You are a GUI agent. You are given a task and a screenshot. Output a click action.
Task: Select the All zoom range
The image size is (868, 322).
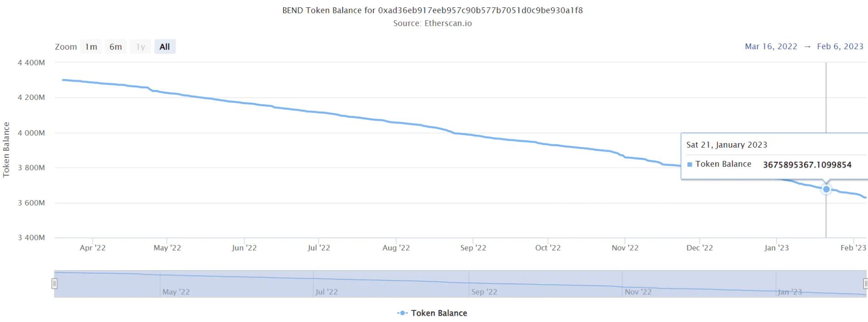[x=165, y=47]
